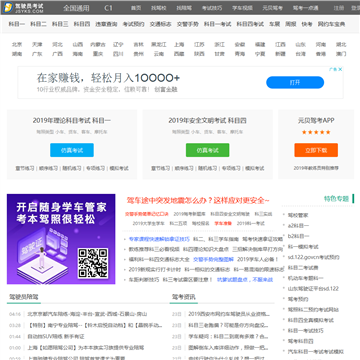Go to 首页 in the top bar
The width and height of the screenshot is (360, 360).
click(x=136, y=8)
